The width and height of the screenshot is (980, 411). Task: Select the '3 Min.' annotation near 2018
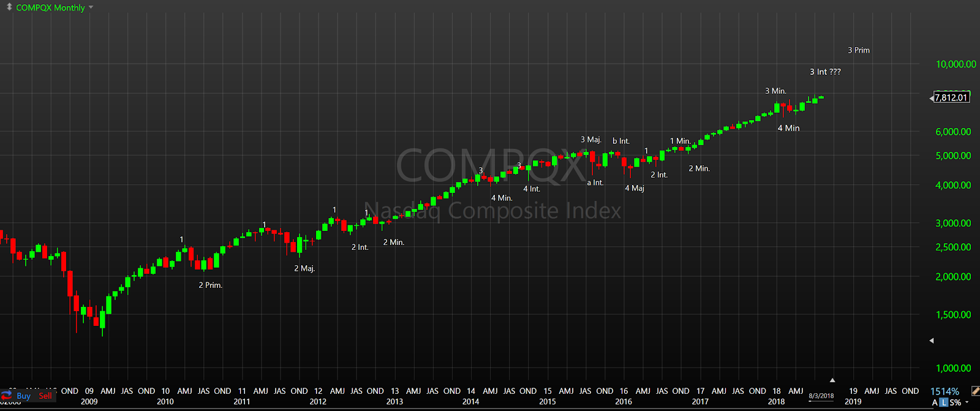coord(775,91)
